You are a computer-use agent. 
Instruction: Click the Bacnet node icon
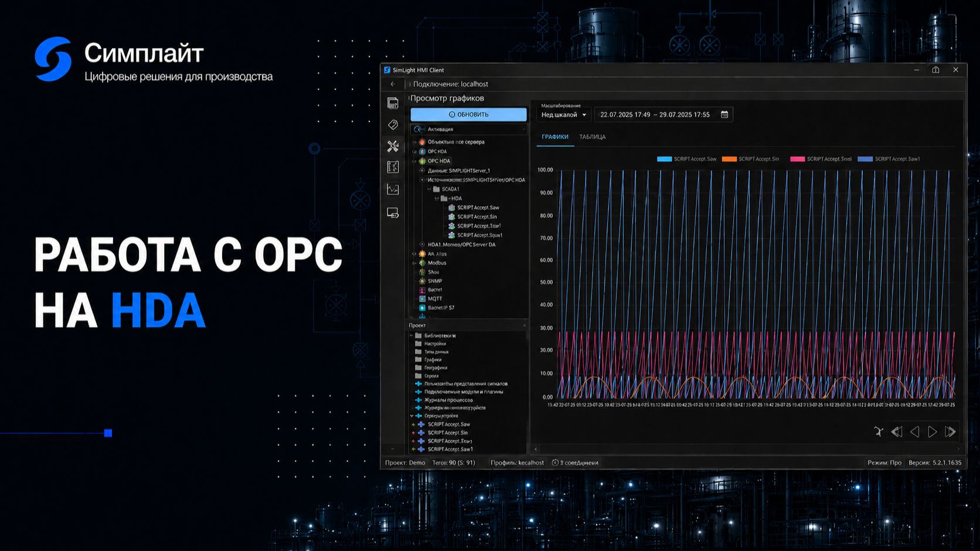tap(422, 290)
